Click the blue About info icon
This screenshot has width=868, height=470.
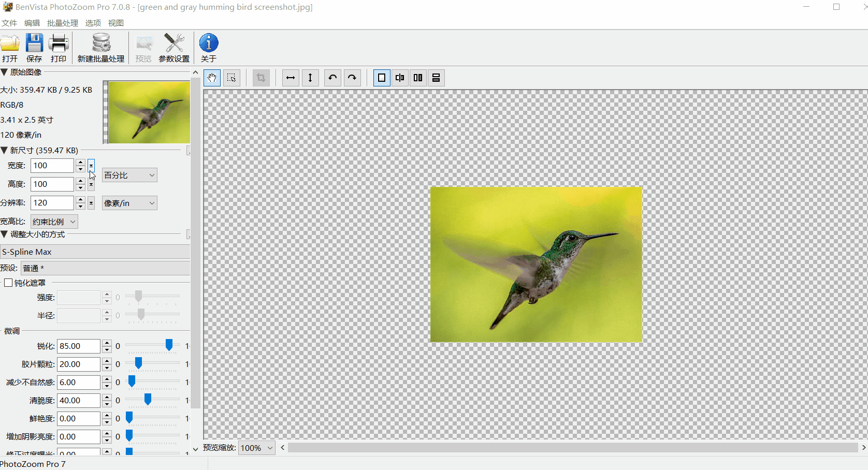click(209, 48)
